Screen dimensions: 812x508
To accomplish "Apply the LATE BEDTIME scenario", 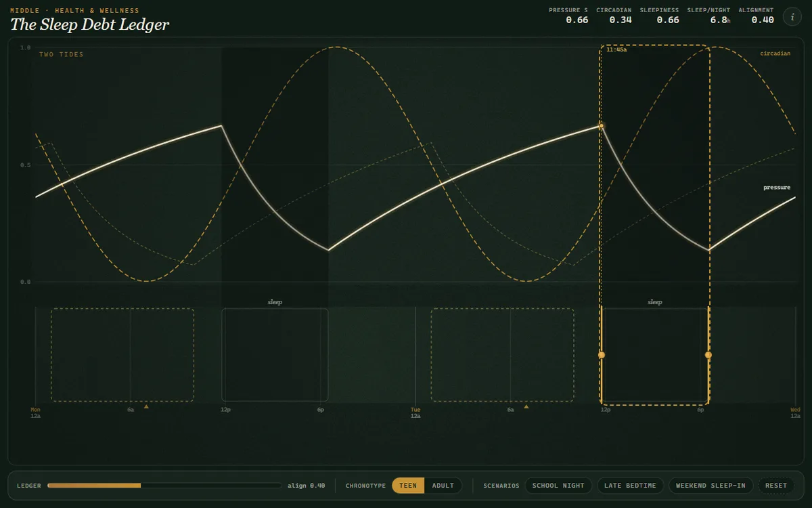I will (630, 486).
